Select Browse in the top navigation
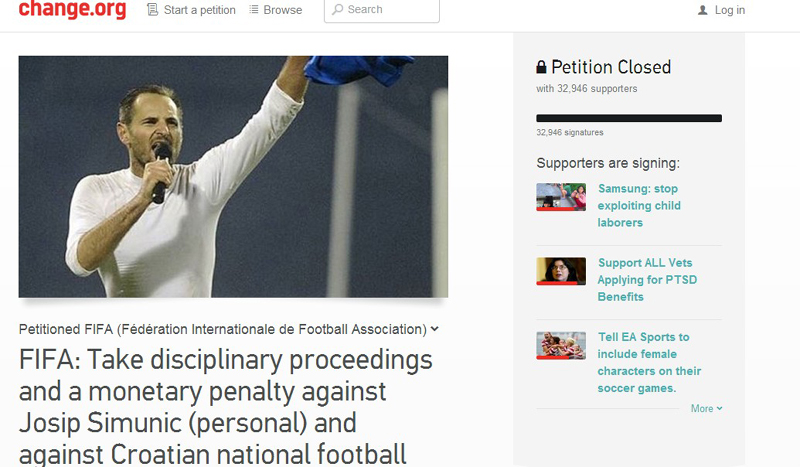800x467 pixels. [283, 10]
